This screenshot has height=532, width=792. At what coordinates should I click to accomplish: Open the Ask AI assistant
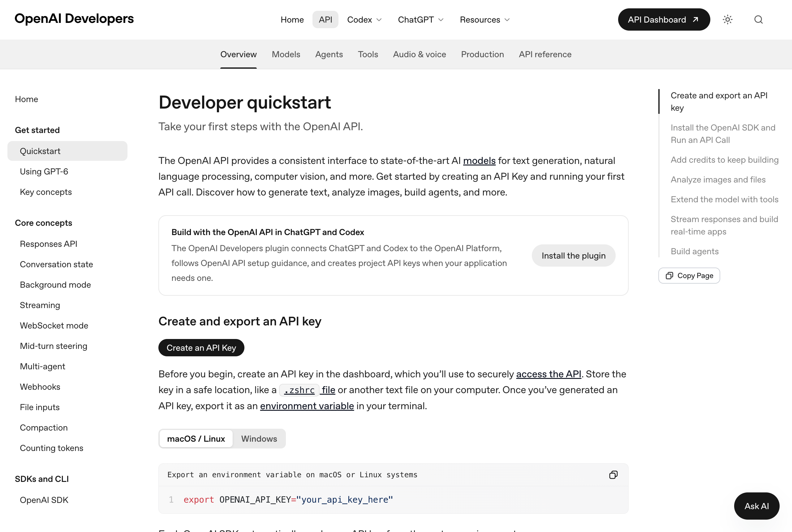coord(756,506)
